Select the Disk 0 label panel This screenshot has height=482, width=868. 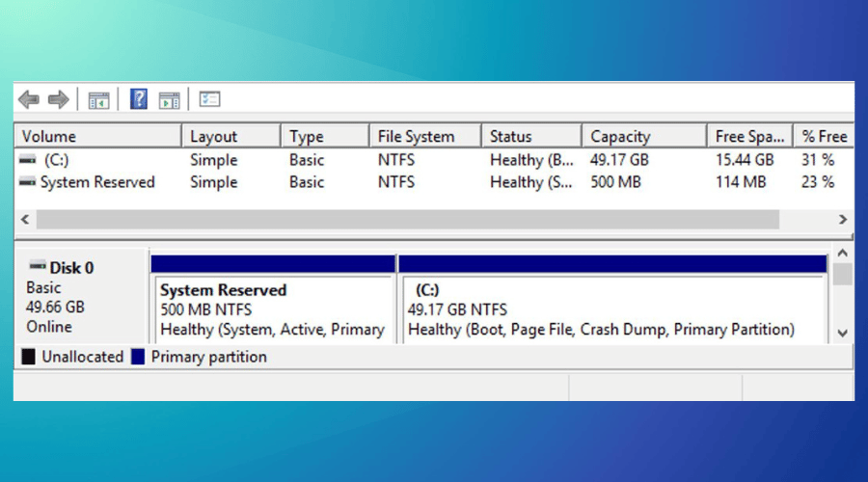click(81, 297)
